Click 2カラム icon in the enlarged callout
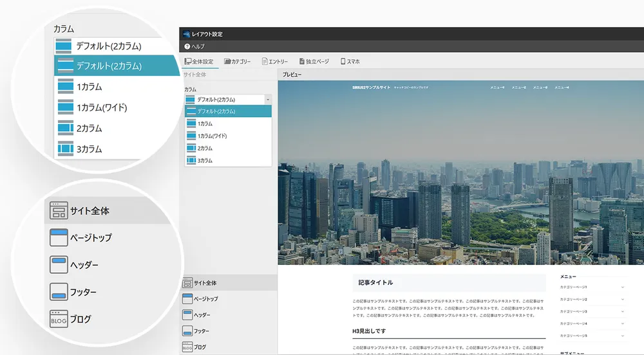Image resolution: width=644 pixels, height=355 pixels. [x=66, y=128]
